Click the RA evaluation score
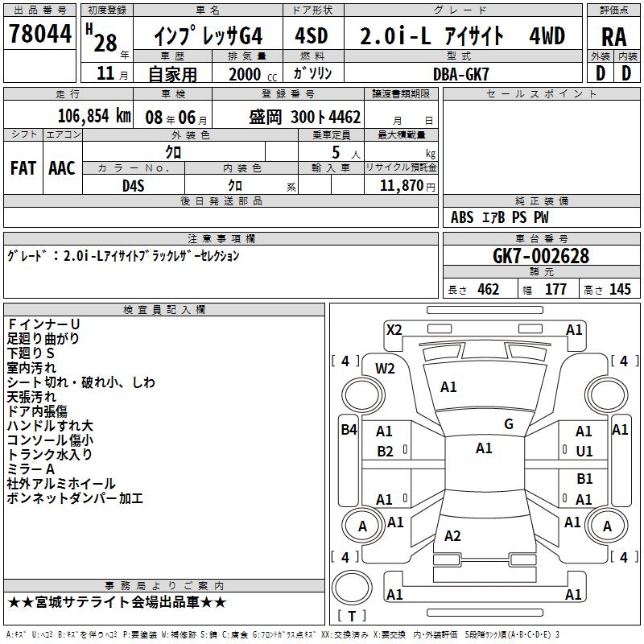This screenshot has width=644, height=644. tap(613, 37)
